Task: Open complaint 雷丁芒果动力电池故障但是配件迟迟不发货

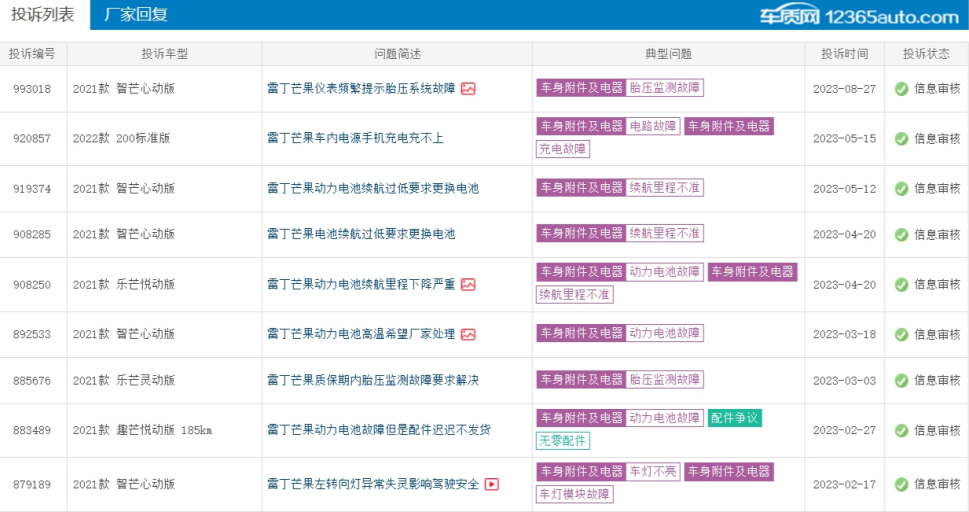Action: click(379, 430)
